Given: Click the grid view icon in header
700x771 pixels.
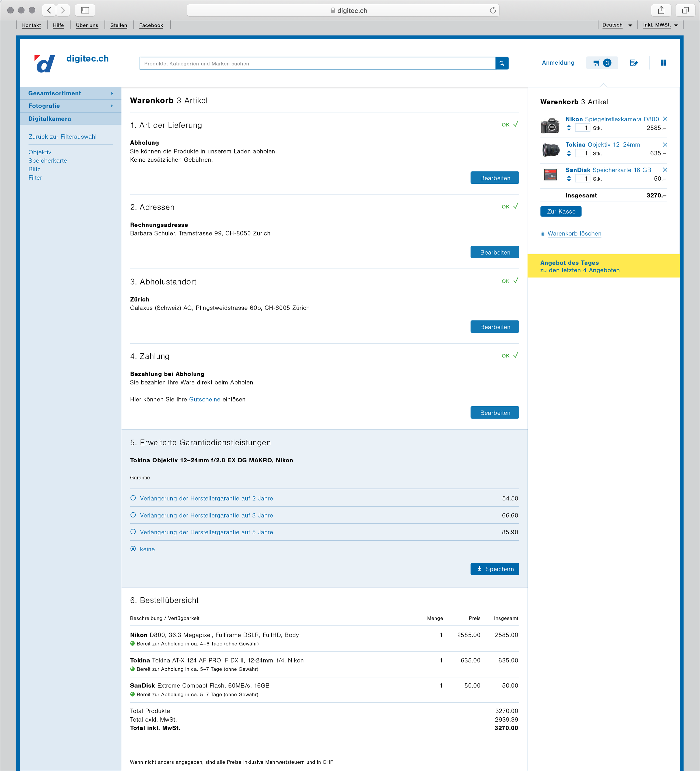Looking at the screenshot, I should (663, 63).
